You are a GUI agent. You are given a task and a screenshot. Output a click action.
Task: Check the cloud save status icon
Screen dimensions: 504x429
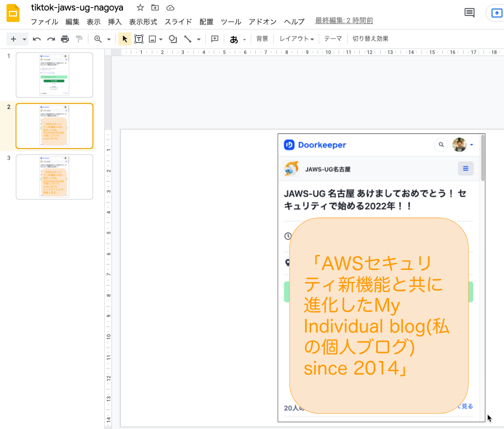tap(170, 7)
